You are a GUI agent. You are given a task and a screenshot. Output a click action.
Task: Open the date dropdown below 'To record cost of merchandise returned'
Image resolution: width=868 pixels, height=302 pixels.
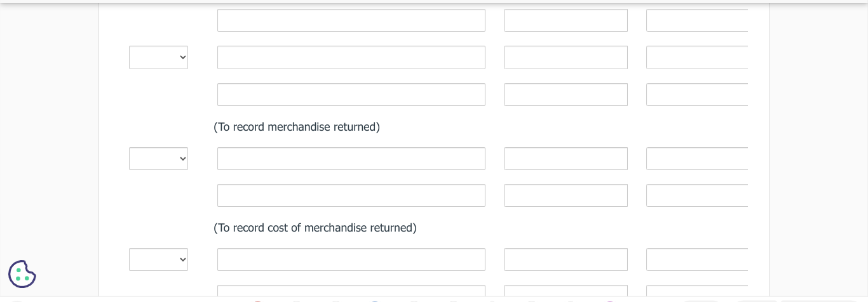[x=158, y=259]
